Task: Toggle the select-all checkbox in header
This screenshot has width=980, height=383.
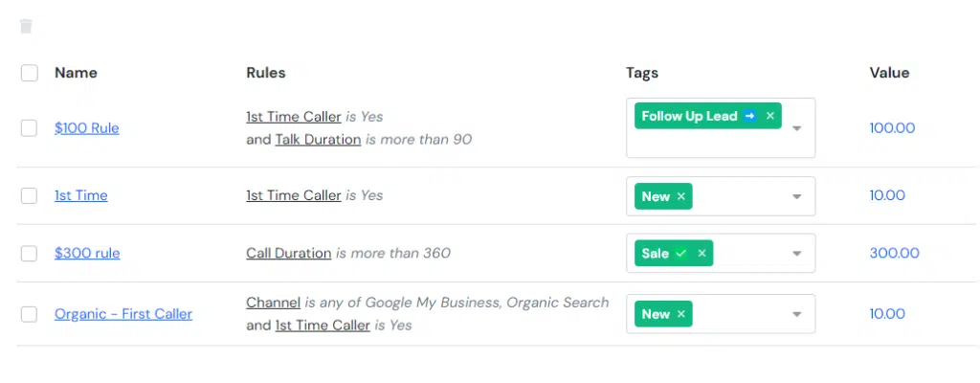Action: 30,73
